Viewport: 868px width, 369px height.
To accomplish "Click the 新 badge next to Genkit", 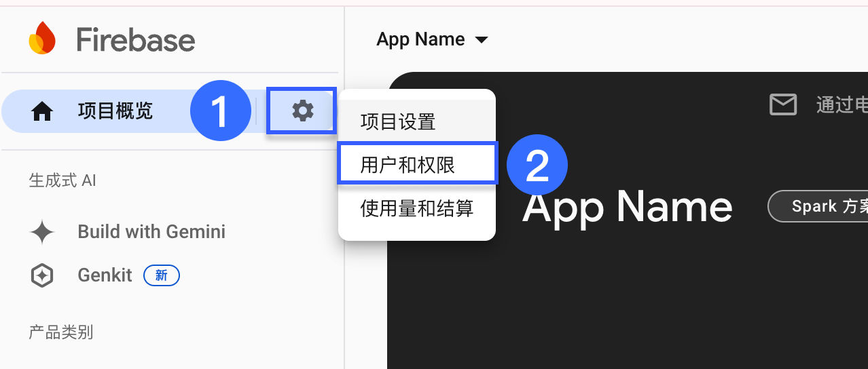I will (x=162, y=275).
